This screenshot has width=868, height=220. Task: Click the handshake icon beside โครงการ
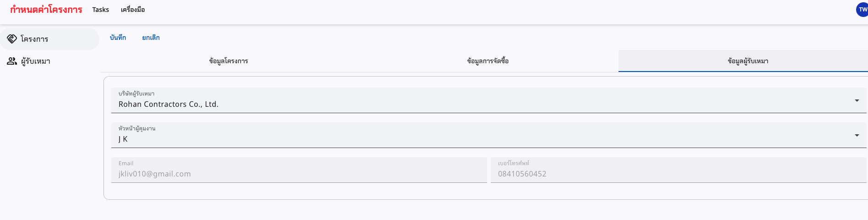pos(12,39)
